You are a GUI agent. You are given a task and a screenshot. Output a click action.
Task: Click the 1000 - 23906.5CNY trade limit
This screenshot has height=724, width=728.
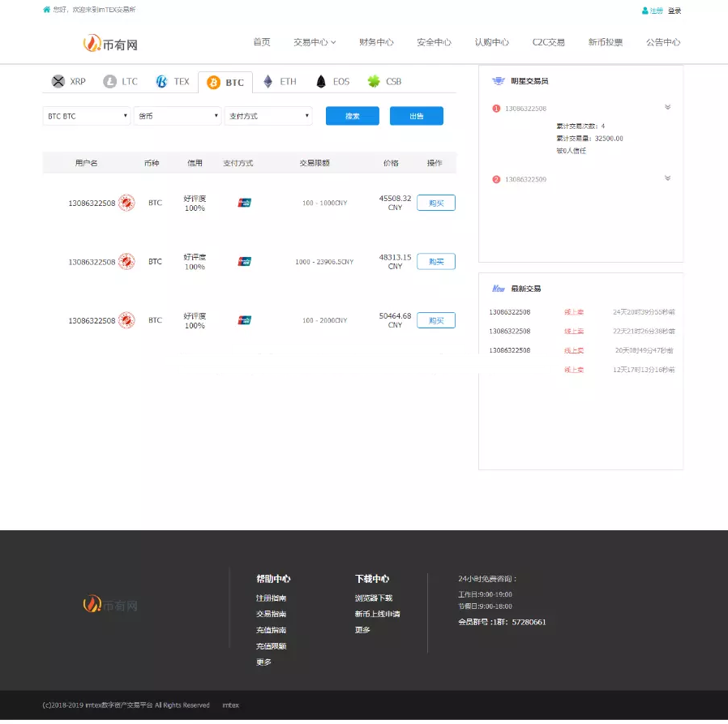click(324, 262)
